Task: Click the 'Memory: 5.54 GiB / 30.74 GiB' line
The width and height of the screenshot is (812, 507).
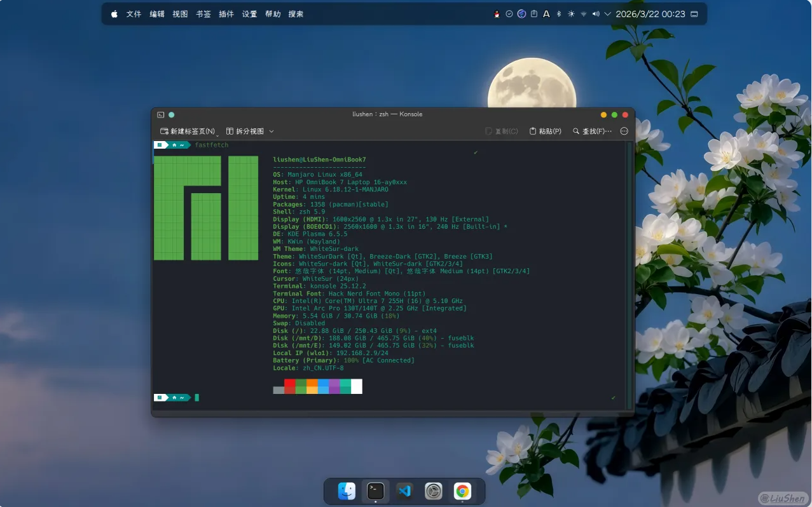Action: (x=336, y=316)
